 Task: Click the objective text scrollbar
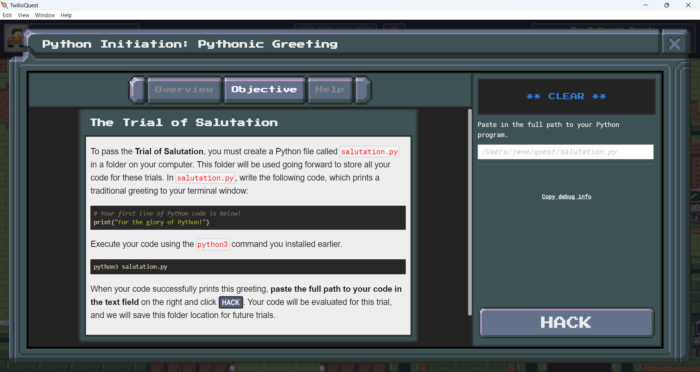coord(470,212)
